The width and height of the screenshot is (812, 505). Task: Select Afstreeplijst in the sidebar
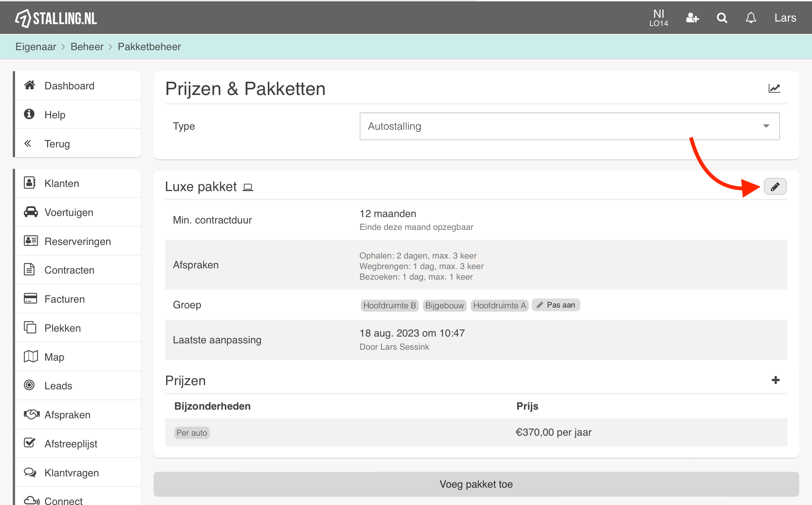[x=71, y=444]
